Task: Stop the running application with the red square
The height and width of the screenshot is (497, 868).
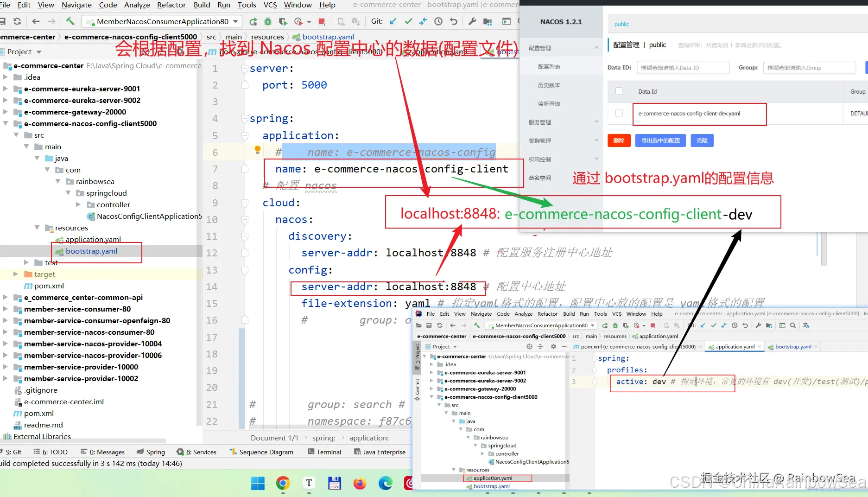Action: pyautogui.click(x=322, y=21)
